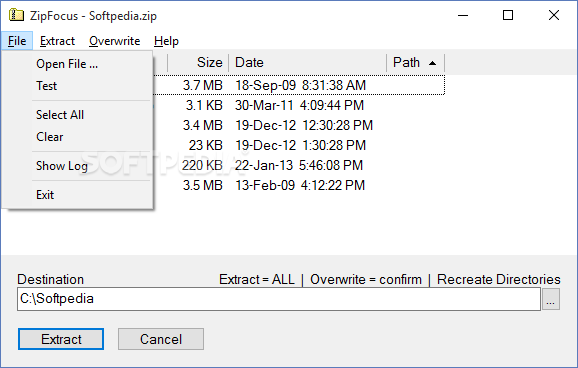Click the 3.7 MB size cell
The height and width of the screenshot is (368, 578).
tap(203, 85)
